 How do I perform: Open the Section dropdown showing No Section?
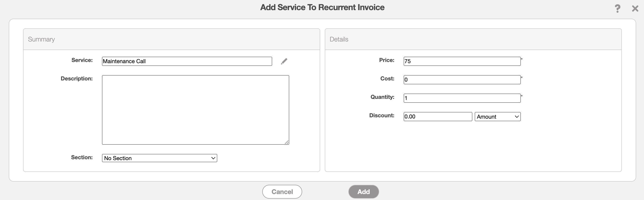point(159,158)
